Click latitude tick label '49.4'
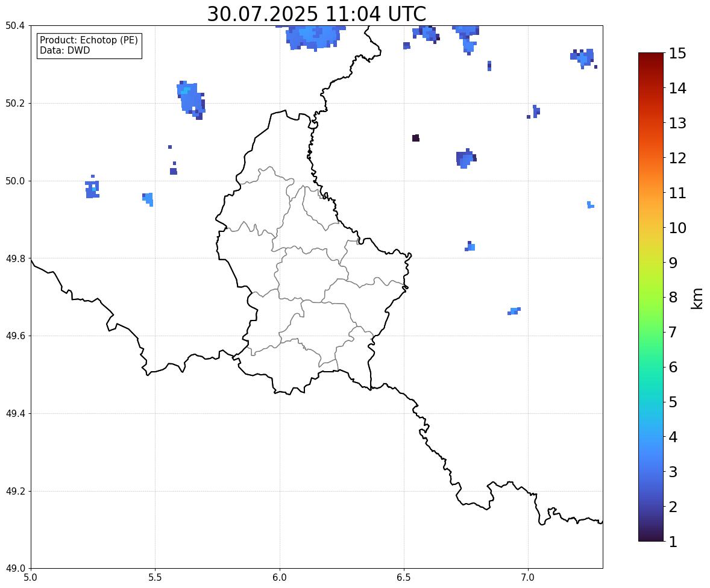The image size is (710, 588). (15, 414)
